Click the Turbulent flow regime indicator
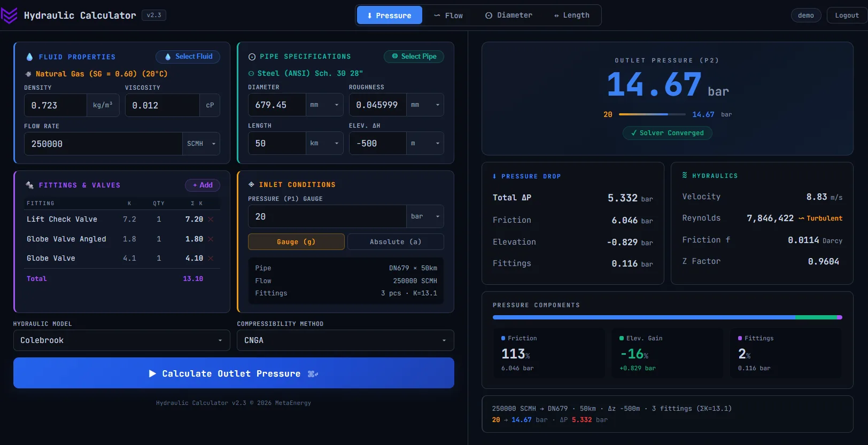Viewport: 868px width, 445px height. pyautogui.click(x=820, y=218)
